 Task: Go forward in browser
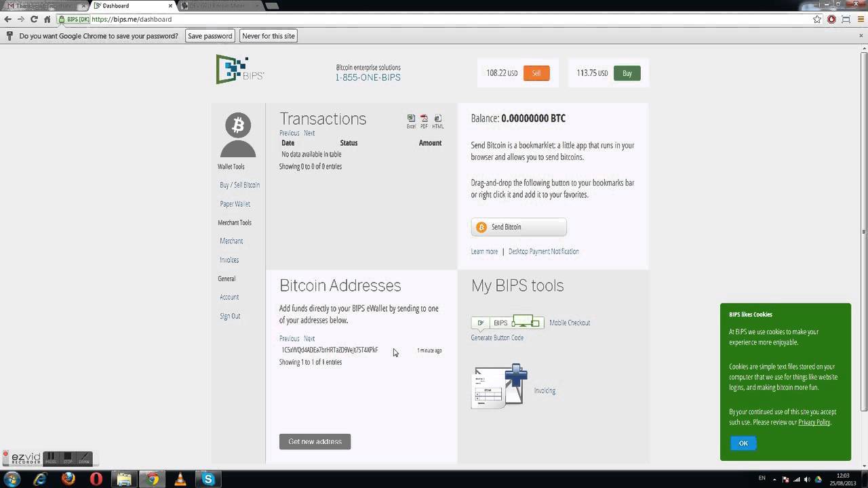coord(20,19)
